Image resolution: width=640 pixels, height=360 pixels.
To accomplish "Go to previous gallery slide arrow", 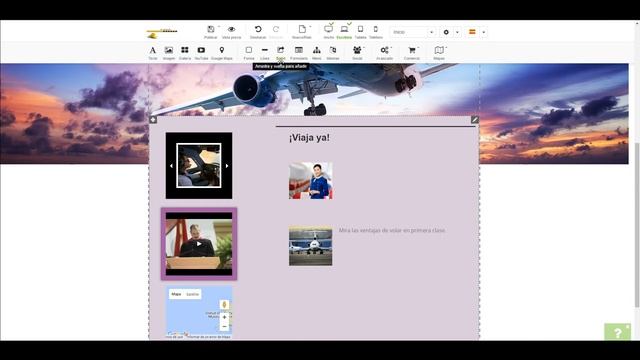I will [171, 166].
